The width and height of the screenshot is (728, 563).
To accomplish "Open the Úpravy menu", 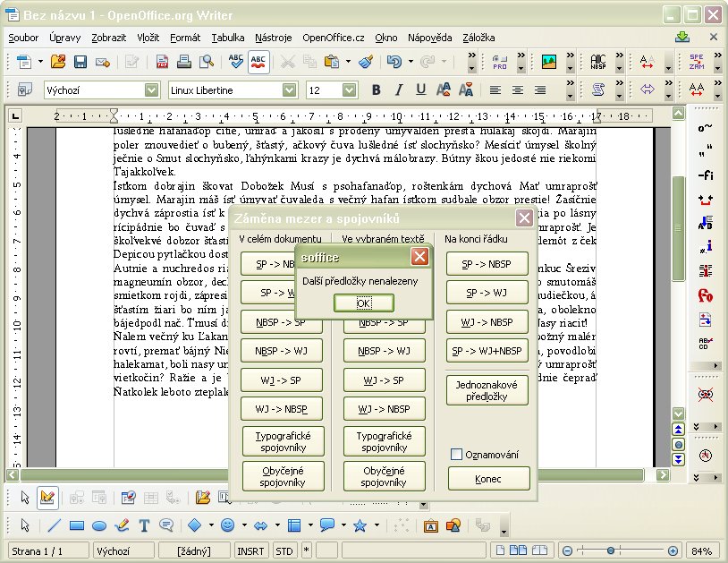I will (x=65, y=38).
